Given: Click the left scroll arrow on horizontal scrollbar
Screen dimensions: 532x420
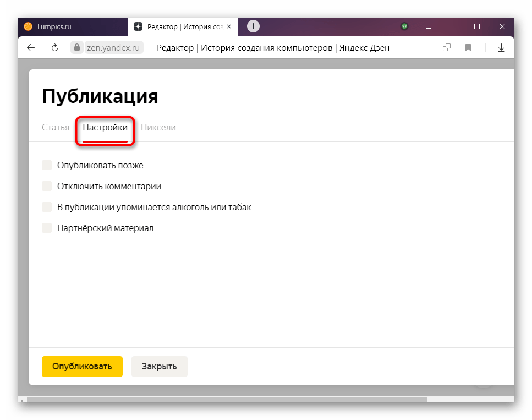Looking at the screenshot, I should point(22,400).
